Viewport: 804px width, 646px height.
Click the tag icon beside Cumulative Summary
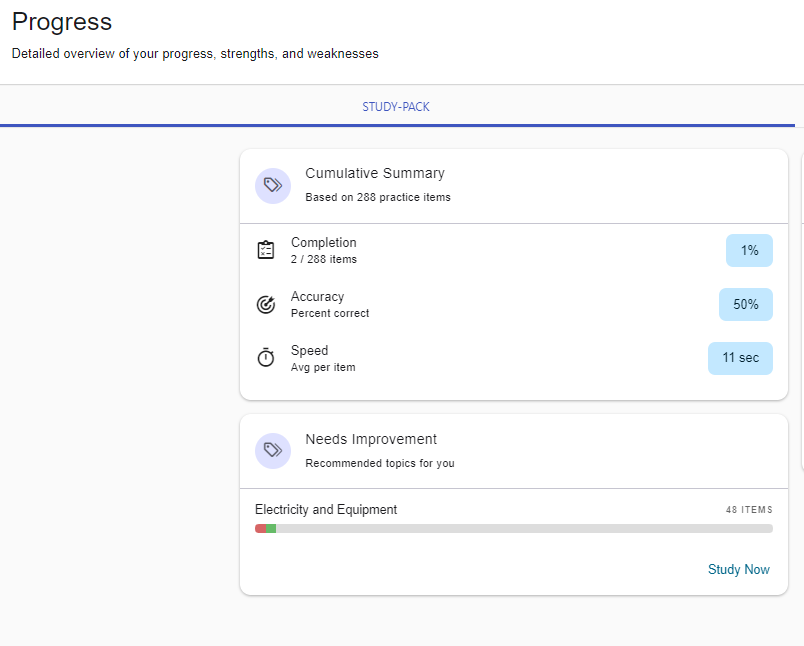pyautogui.click(x=272, y=186)
